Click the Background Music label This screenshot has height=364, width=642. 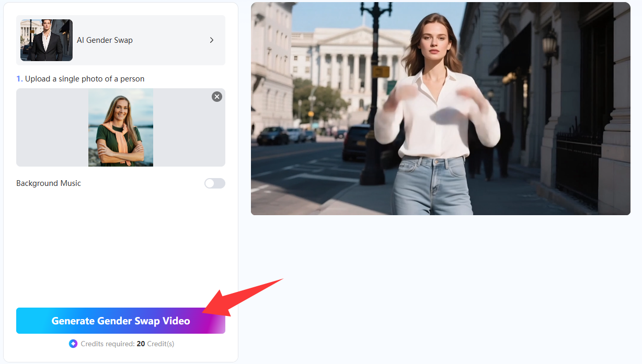[x=49, y=183]
